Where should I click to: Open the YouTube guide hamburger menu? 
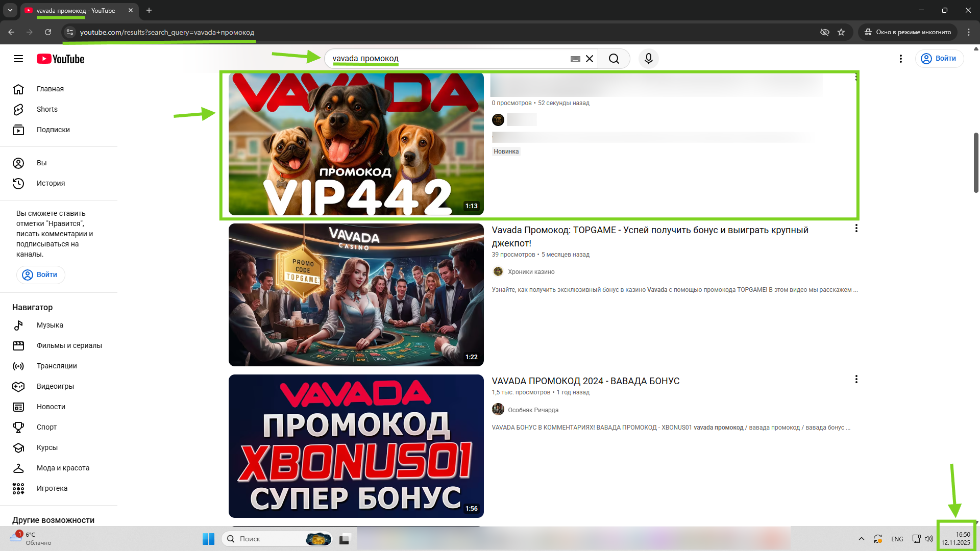18,59
